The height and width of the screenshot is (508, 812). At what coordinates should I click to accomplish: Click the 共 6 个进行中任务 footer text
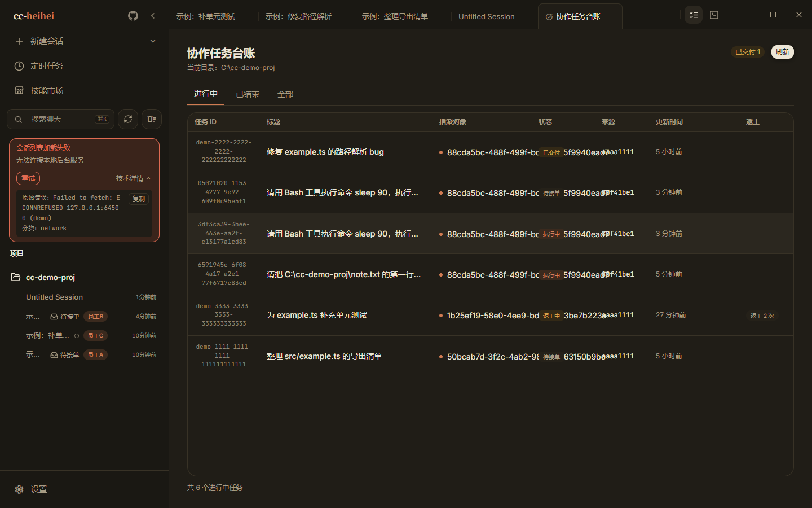215,488
